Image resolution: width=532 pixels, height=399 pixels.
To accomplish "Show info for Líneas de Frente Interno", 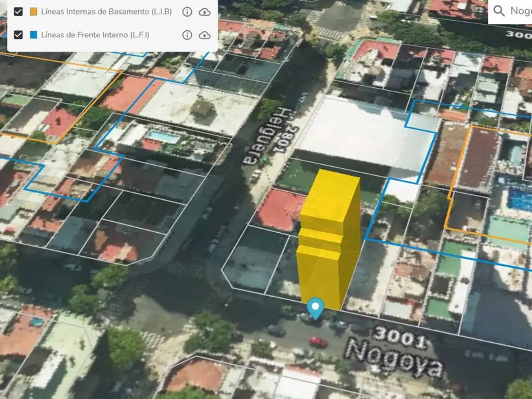I will point(187,35).
